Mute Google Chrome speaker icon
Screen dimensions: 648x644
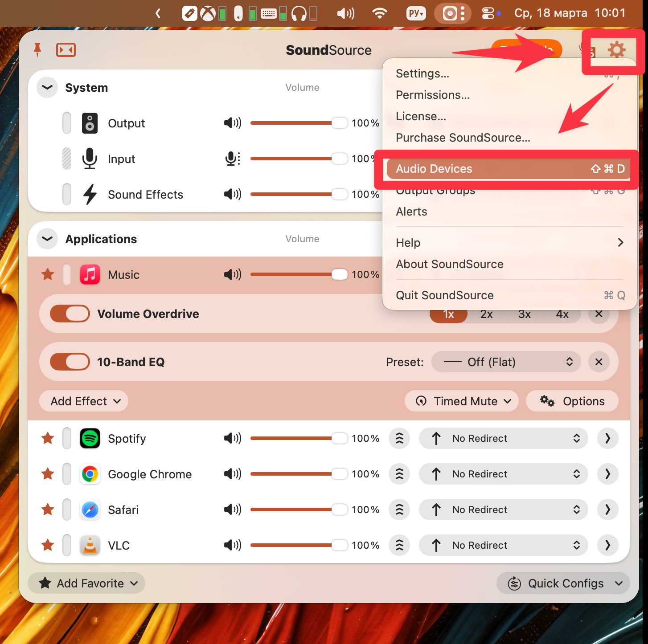point(233,474)
